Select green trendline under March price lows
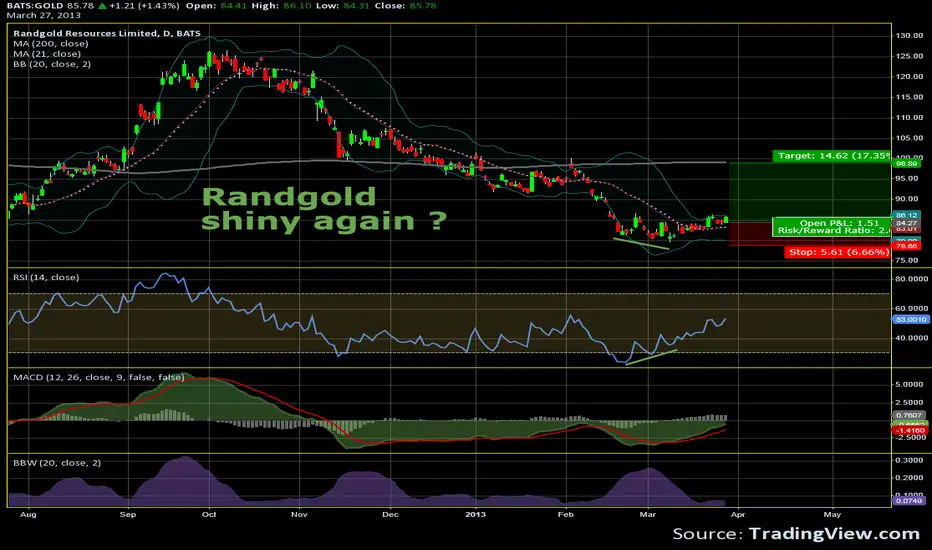The image size is (932, 550). tap(641, 244)
